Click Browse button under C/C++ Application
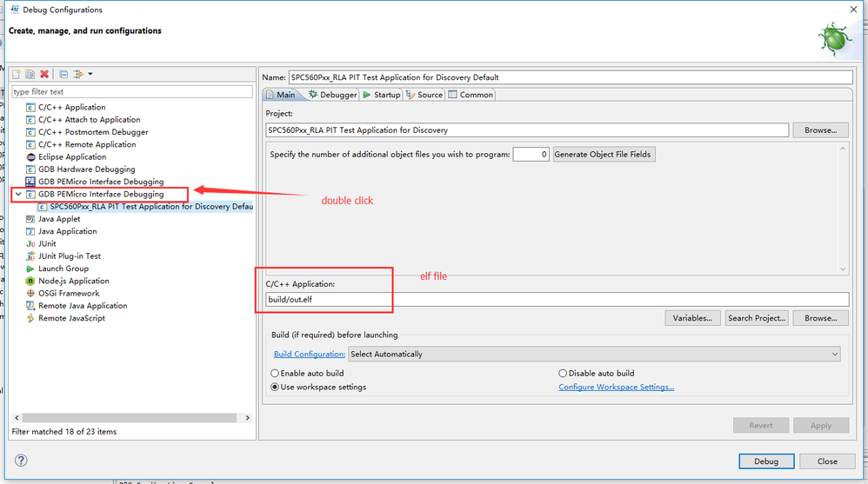 click(x=820, y=318)
